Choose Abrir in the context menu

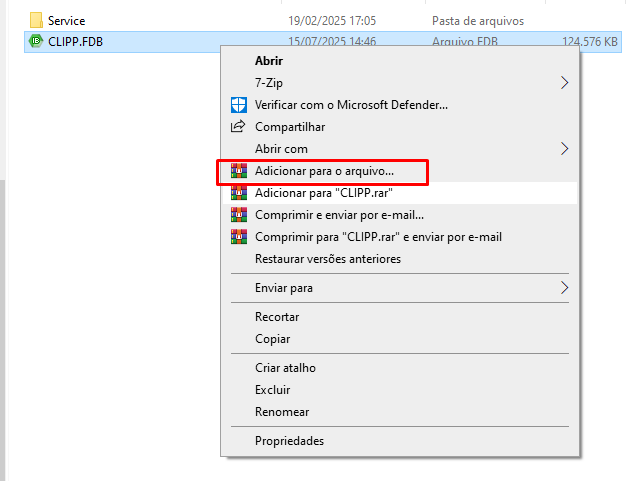click(x=269, y=60)
